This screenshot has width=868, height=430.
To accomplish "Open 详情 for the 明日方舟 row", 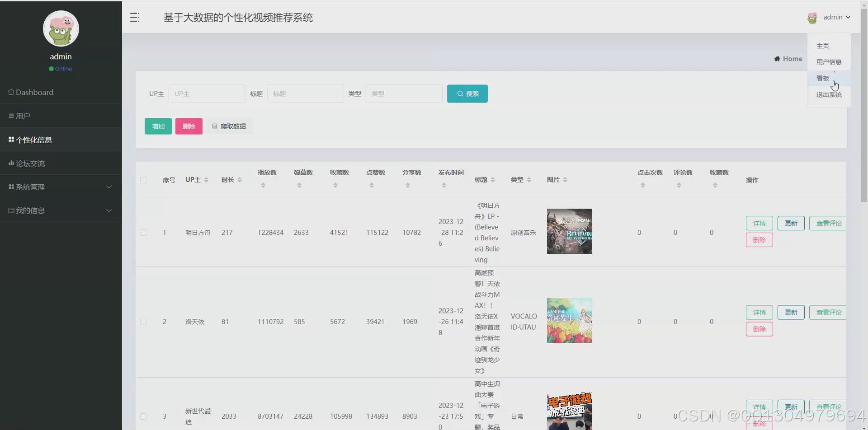I will coord(759,223).
